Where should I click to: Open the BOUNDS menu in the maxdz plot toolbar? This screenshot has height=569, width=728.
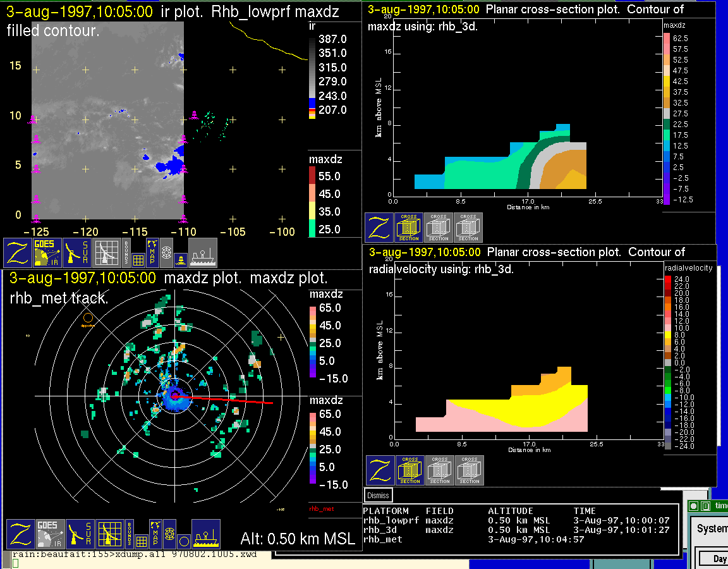[x=128, y=534]
